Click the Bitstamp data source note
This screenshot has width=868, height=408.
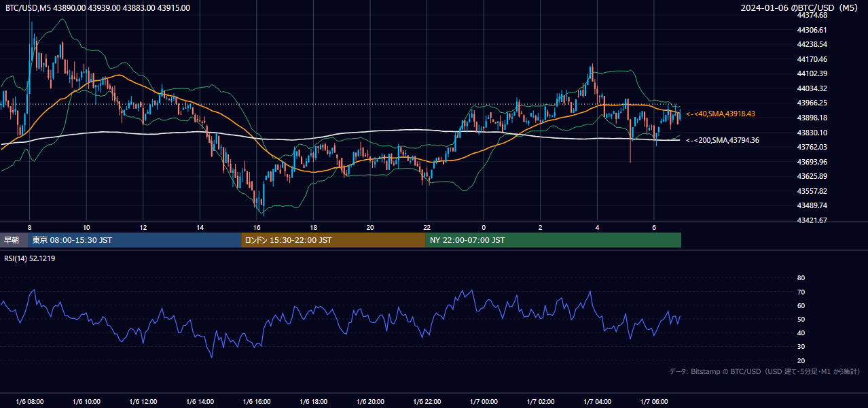[x=765, y=371]
